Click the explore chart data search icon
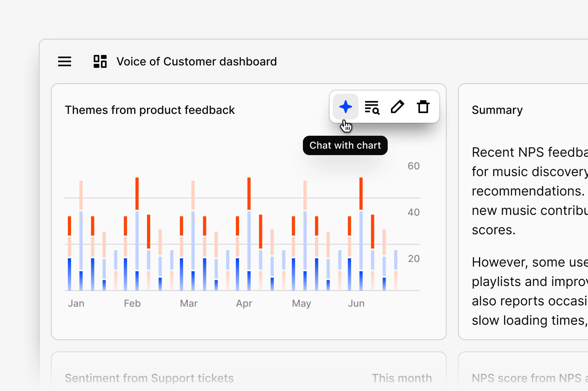588x391 pixels. (372, 107)
